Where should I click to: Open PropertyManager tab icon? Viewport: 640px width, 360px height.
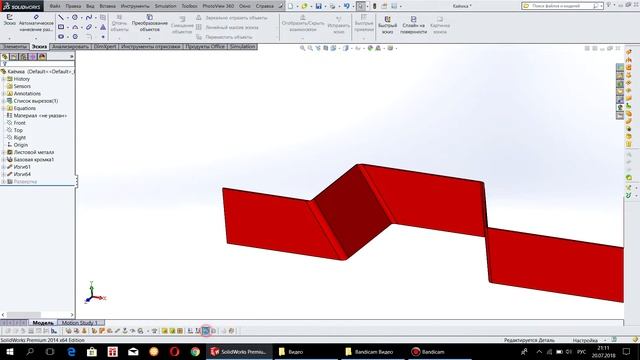tap(14, 57)
